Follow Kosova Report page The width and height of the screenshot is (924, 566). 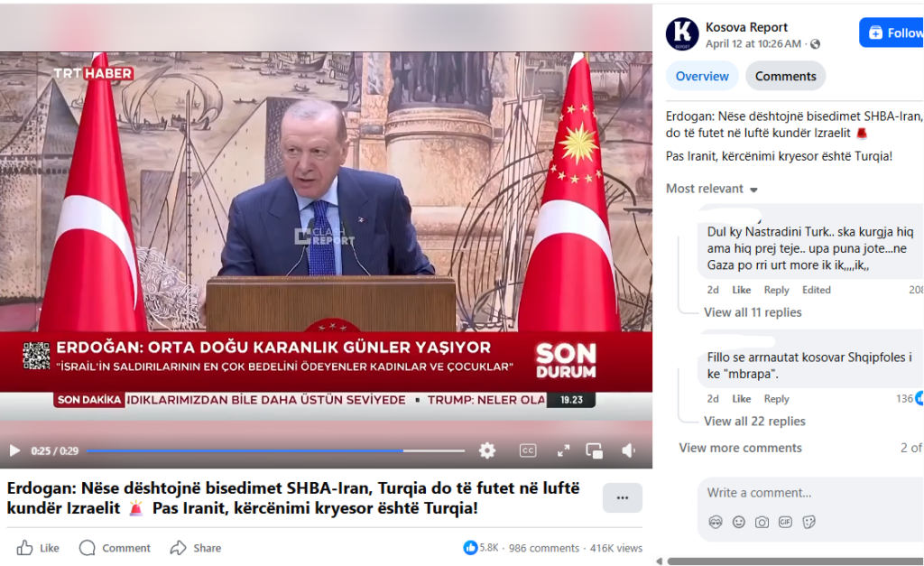pyautogui.click(x=891, y=32)
